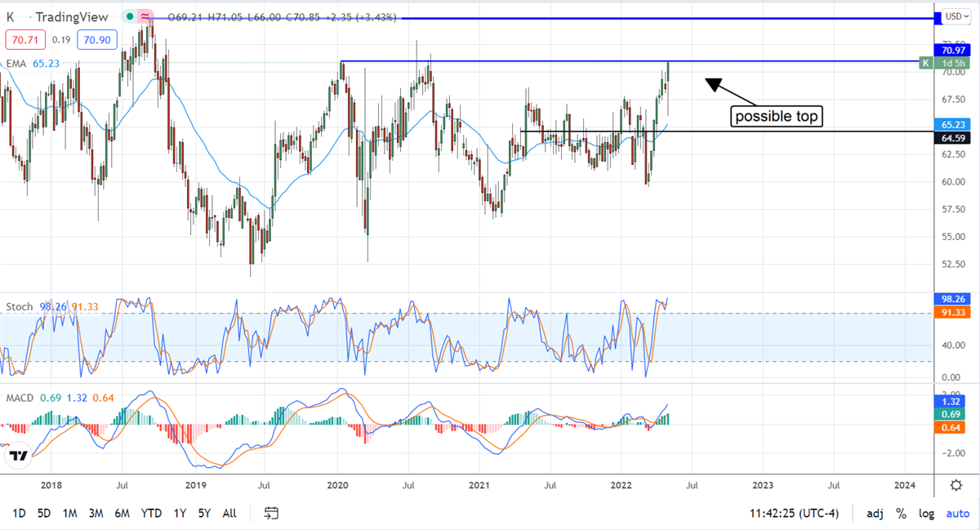Screen dimensions: 980x530
Task: Open the USD currency dropdown
Action: click(955, 16)
